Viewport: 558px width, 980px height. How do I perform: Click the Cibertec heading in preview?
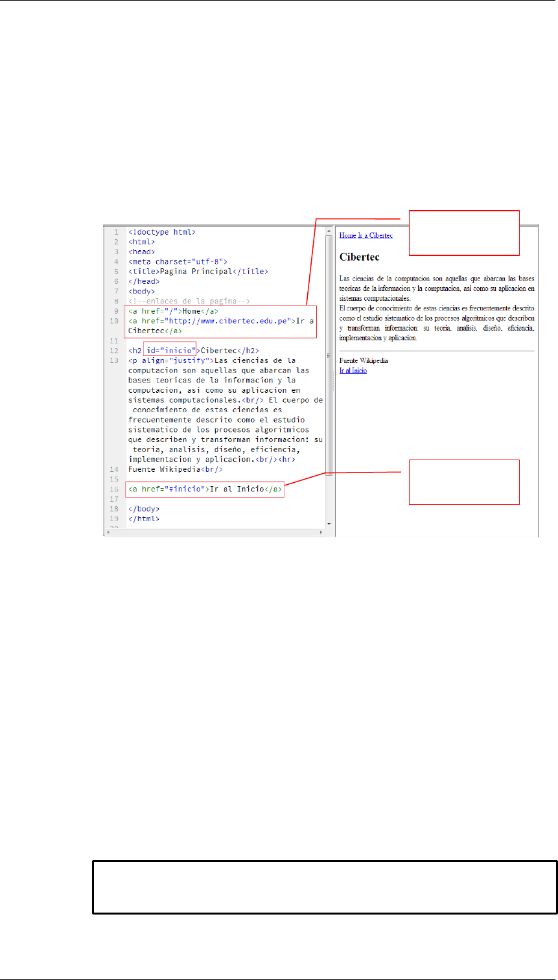[359, 257]
